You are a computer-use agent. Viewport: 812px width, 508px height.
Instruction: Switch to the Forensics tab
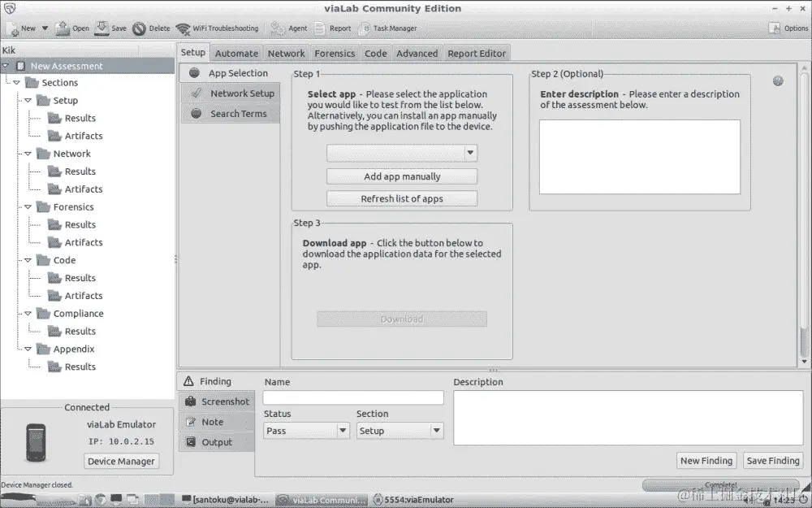335,54
